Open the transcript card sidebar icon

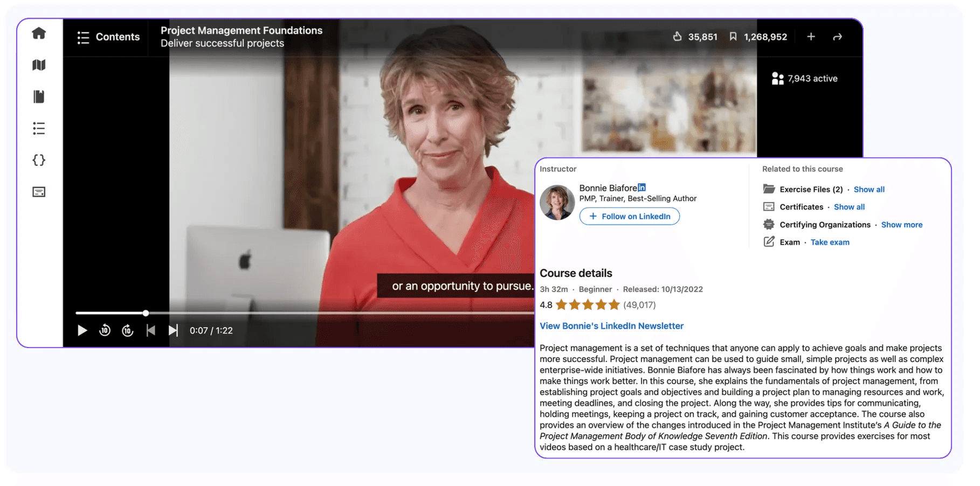click(39, 192)
